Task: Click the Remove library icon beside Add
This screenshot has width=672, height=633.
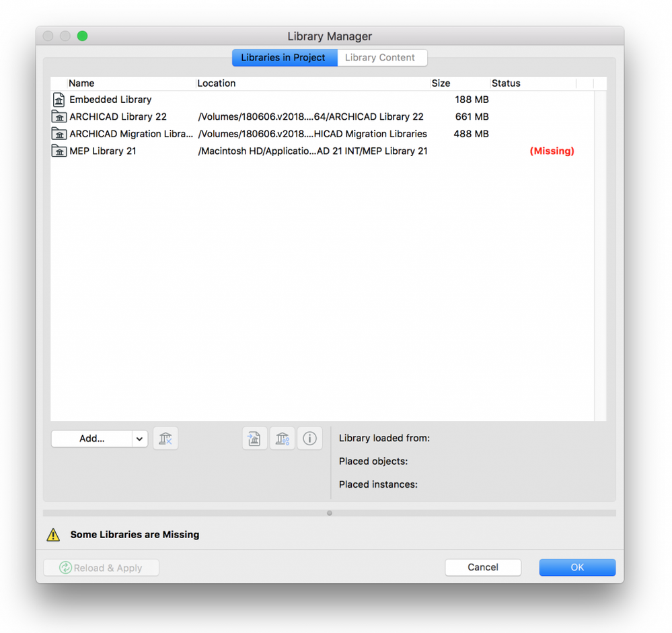Action: 165,439
